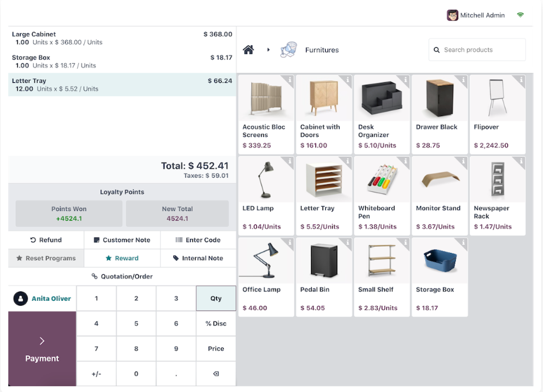The image size is (543, 392).
Task: Click Furnitures category image icon
Action: point(289,50)
